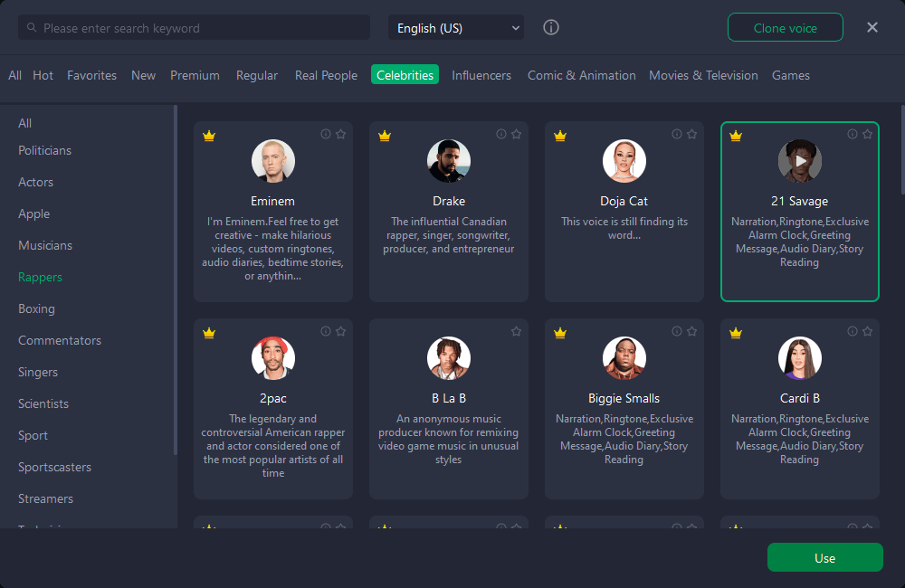The width and height of the screenshot is (905, 588).
Task: Click the info icon on Doja Cat's card
Action: pyautogui.click(x=677, y=134)
